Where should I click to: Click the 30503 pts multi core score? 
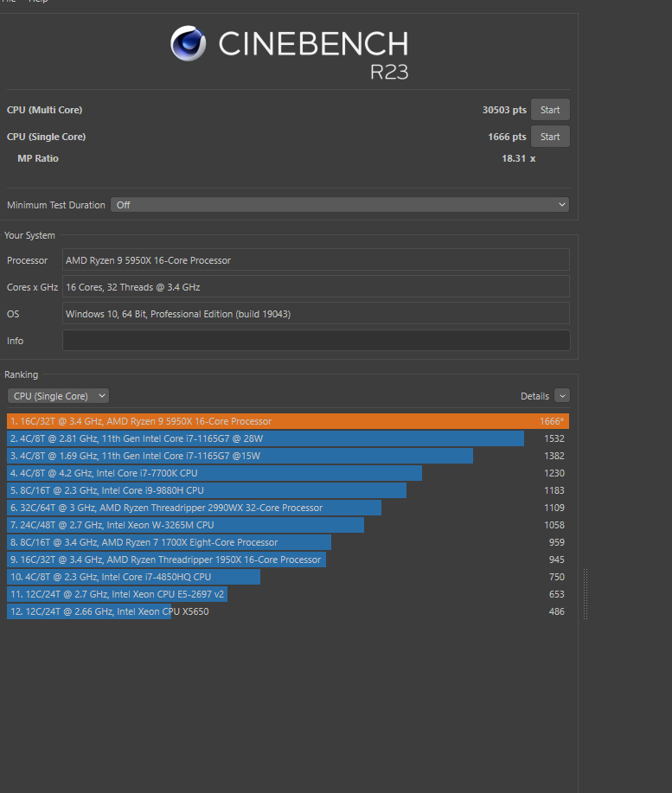[x=504, y=110]
